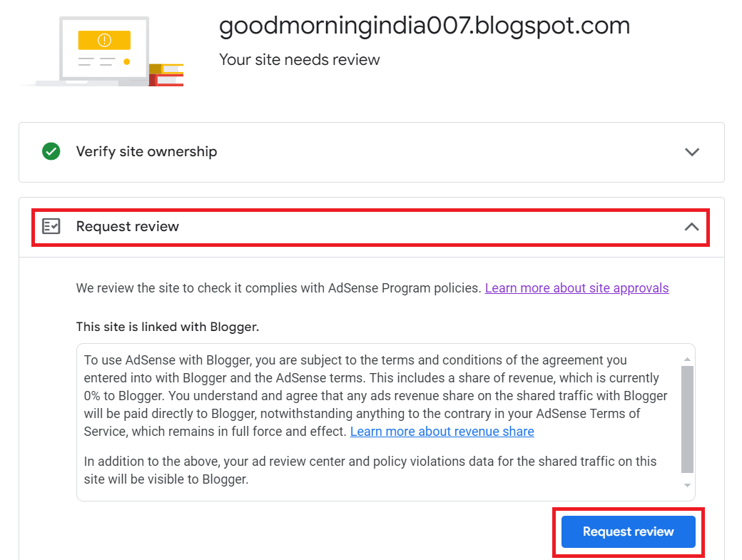The height and width of the screenshot is (560, 742).
Task: Click the Your site needs review subtitle
Action: [299, 60]
